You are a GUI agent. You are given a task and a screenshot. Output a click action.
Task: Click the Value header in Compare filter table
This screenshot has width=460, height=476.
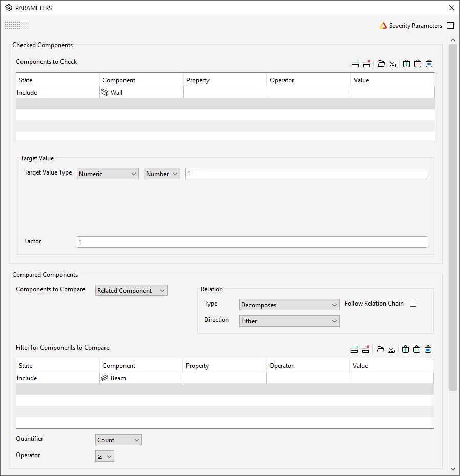pyautogui.click(x=392, y=366)
